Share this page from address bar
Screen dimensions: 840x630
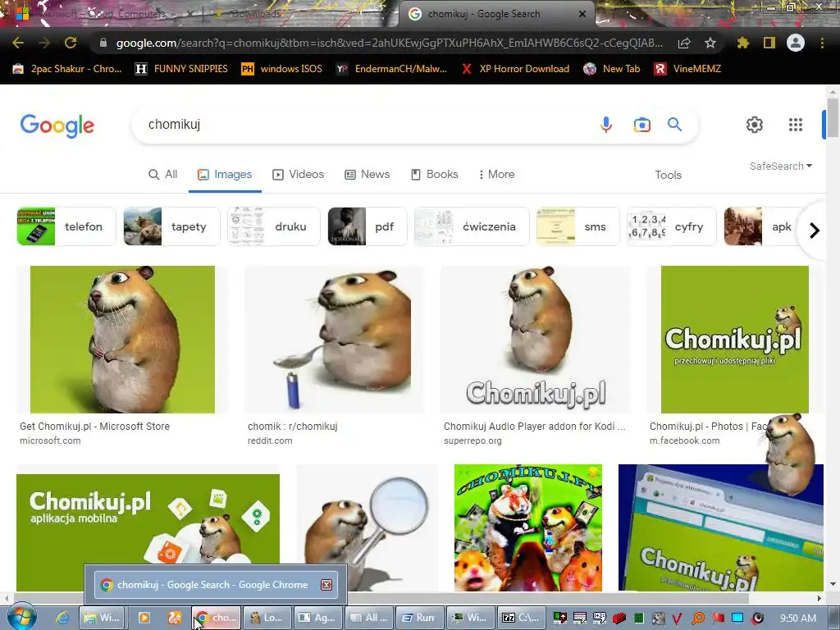684,43
